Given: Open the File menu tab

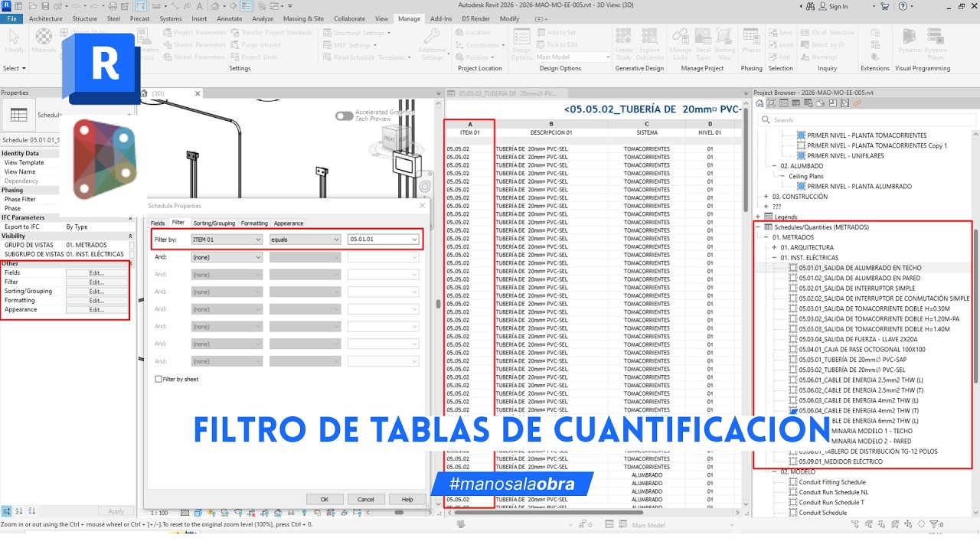Looking at the screenshot, I should coord(11,18).
